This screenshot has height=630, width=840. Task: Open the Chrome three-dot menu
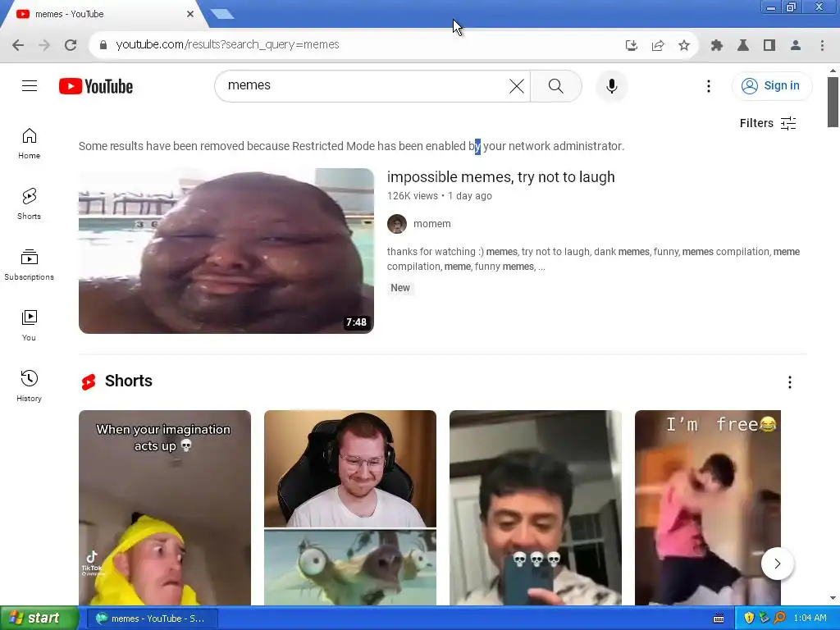point(822,46)
